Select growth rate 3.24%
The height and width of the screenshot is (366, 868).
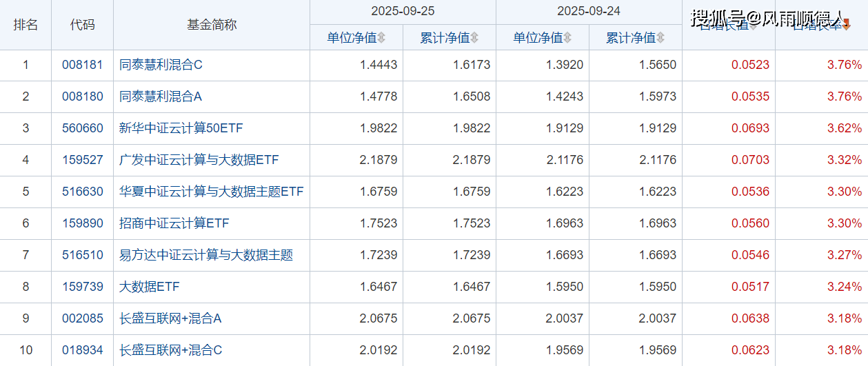(845, 287)
